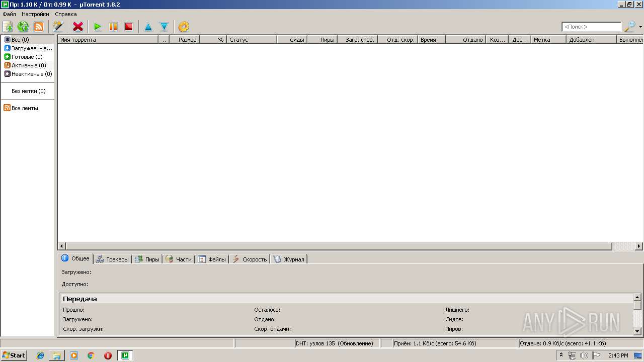The image size is (644, 362).
Task: Expand the search engine dropdown arrow
Action: coord(640,27)
